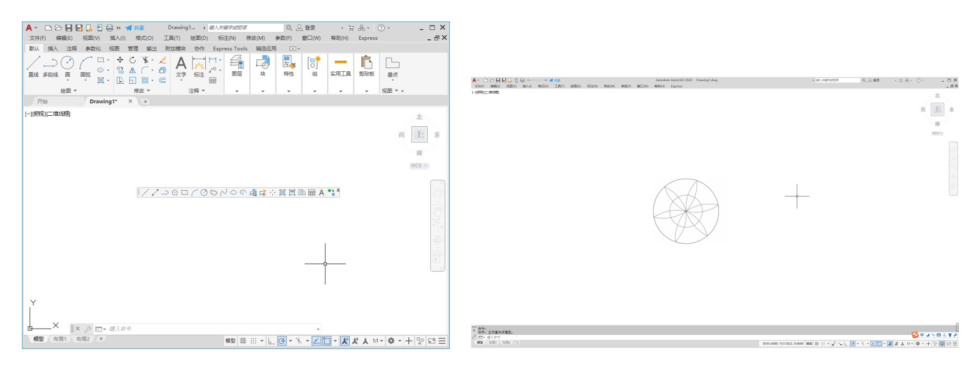Image resolution: width=980 pixels, height=372 pixels.
Task: Open the 1:1 annotation scale dropdown
Action: coord(378,341)
